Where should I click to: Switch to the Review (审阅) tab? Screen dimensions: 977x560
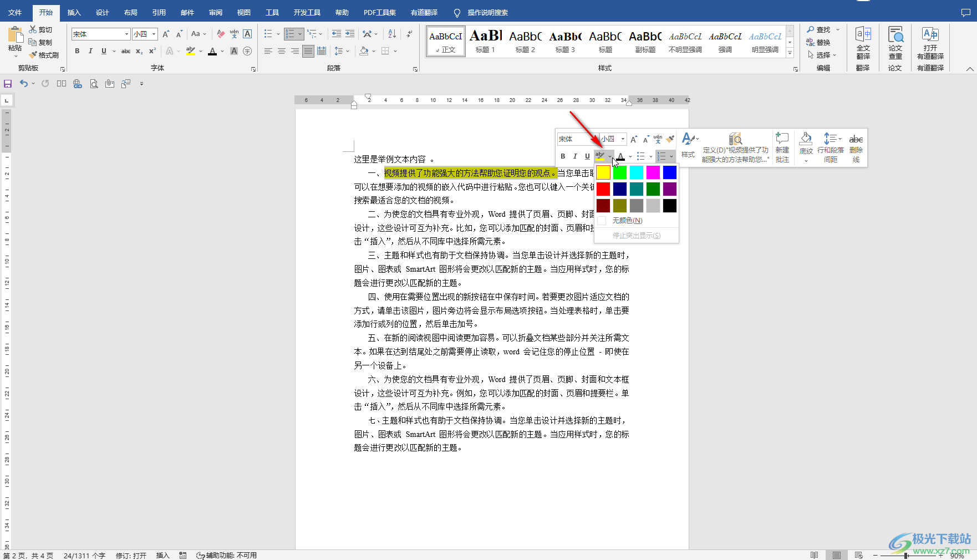(215, 12)
